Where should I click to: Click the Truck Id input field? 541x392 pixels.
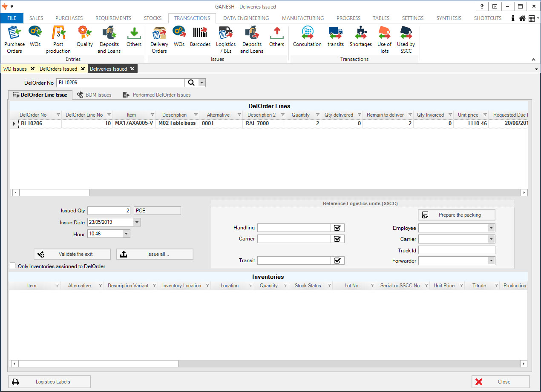457,250
